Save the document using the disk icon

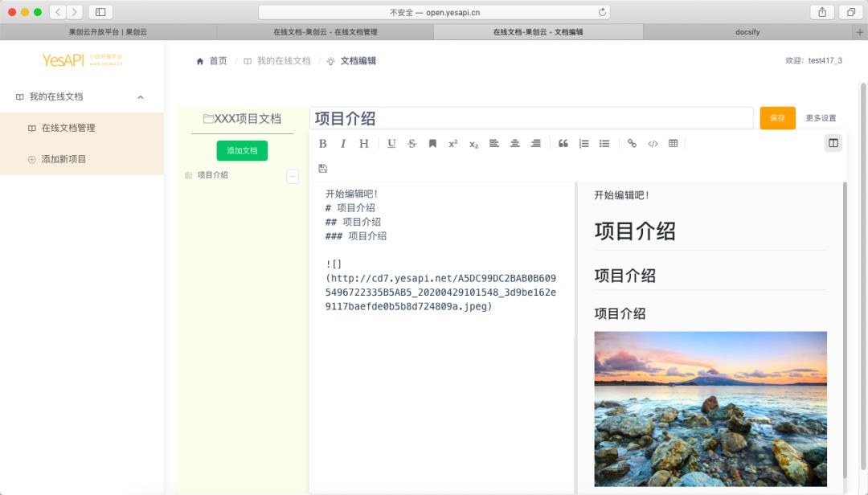(322, 168)
